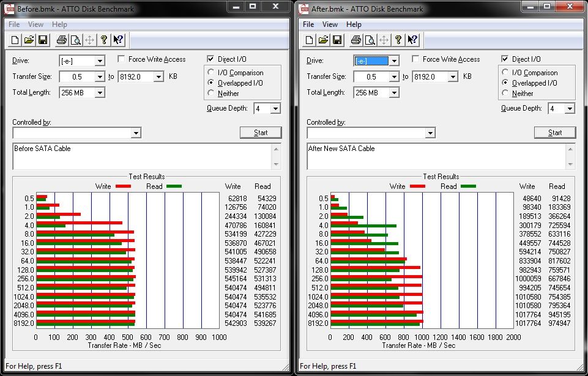Select Neither radio in Before.bmk window
588x376 pixels.
210,92
